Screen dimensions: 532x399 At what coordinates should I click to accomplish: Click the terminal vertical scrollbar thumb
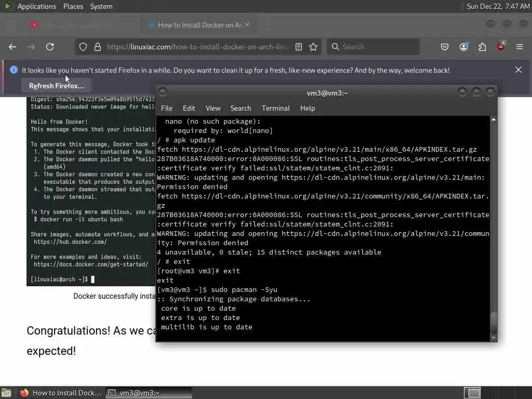494,323
